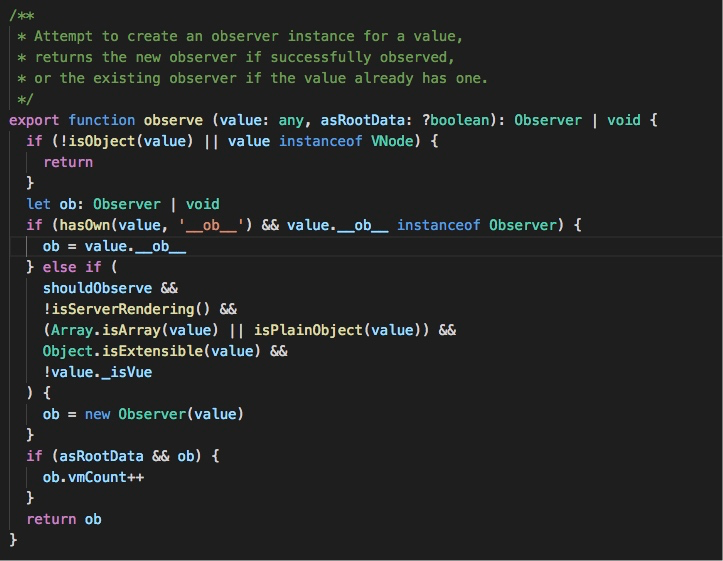Click 'new Observer(value)' constructor

click(x=164, y=414)
